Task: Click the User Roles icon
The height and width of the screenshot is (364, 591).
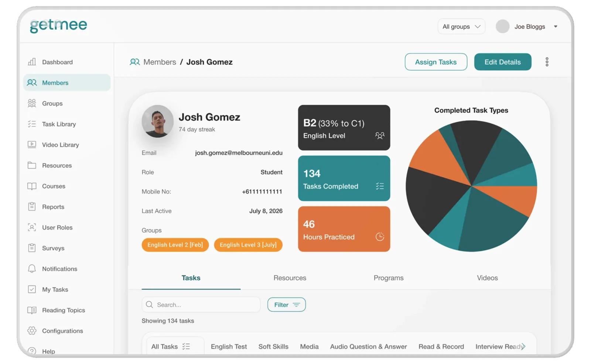Action: tap(32, 227)
